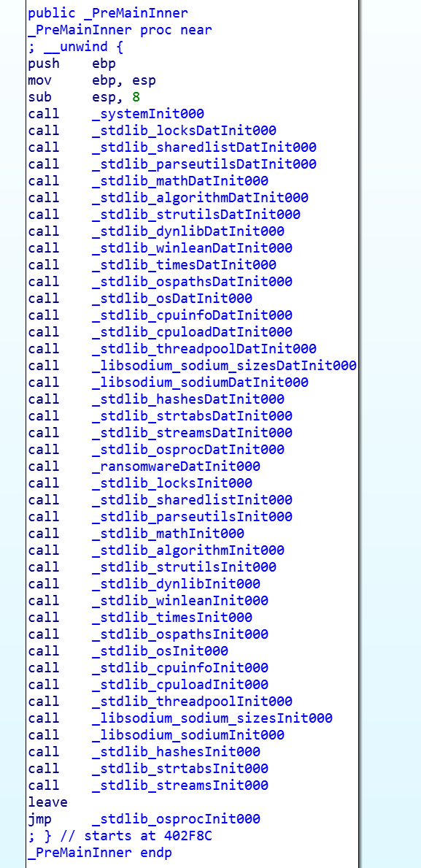
Task: Select the _stdlib_locksDatInit000 symbol
Action: 184,131
